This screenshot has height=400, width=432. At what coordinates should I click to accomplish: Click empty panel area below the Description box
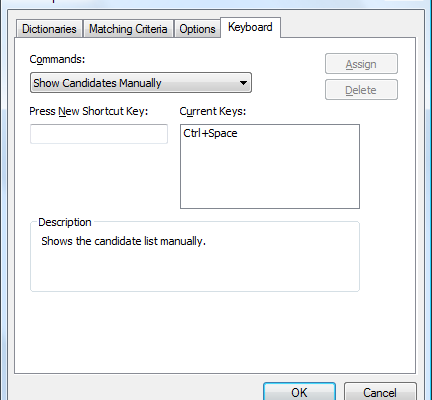[215, 332]
